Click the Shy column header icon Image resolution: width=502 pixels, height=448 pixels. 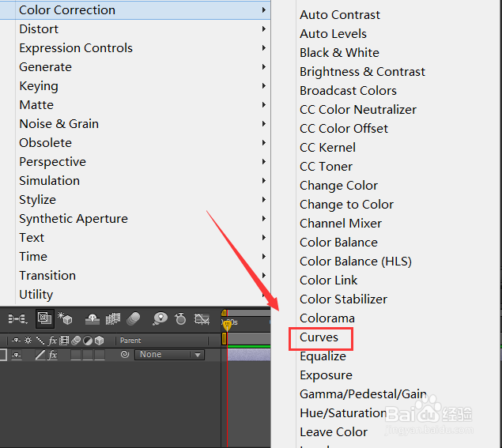17,341
